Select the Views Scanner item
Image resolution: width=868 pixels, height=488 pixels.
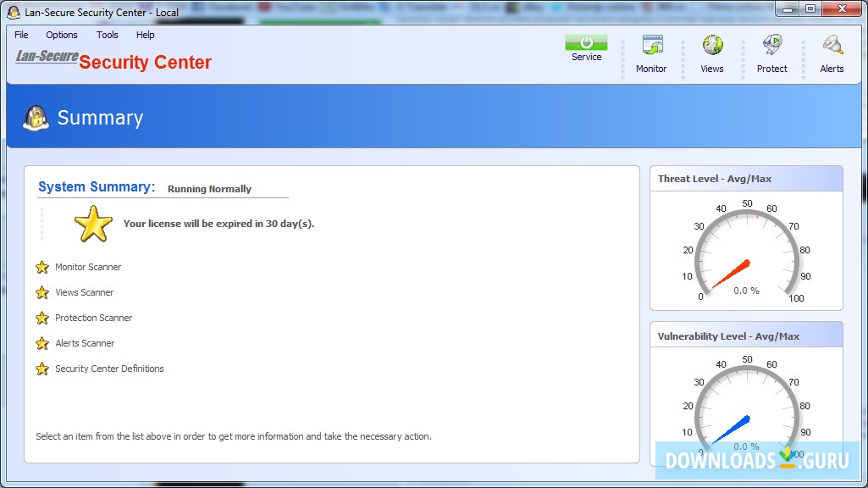pyautogui.click(x=84, y=292)
